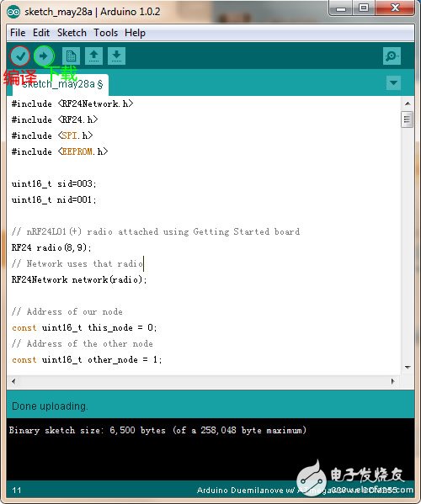Click the Verify (compile) checkmark button
The width and height of the screenshot is (421, 504).
(x=20, y=56)
